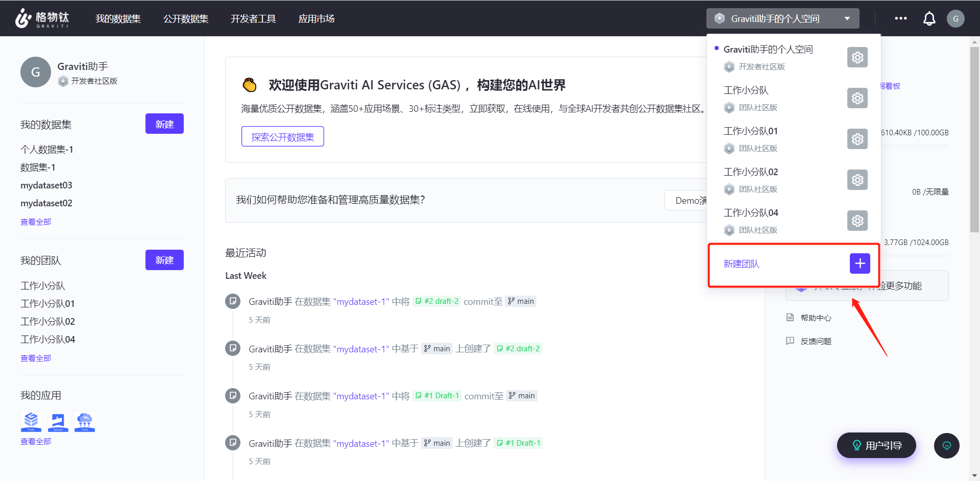Open settings gear for 工作小分队
Image resolution: width=980 pixels, height=481 pixels.
point(857,98)
